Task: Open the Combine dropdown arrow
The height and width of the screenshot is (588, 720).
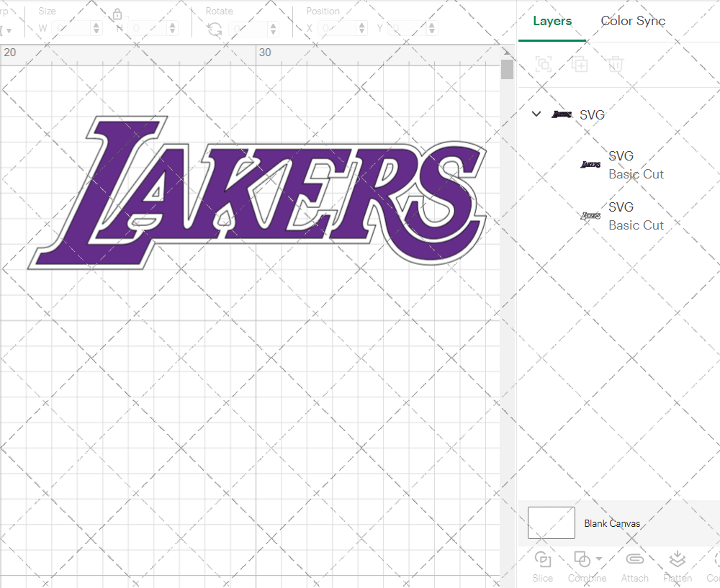Action: click(599, 558)
